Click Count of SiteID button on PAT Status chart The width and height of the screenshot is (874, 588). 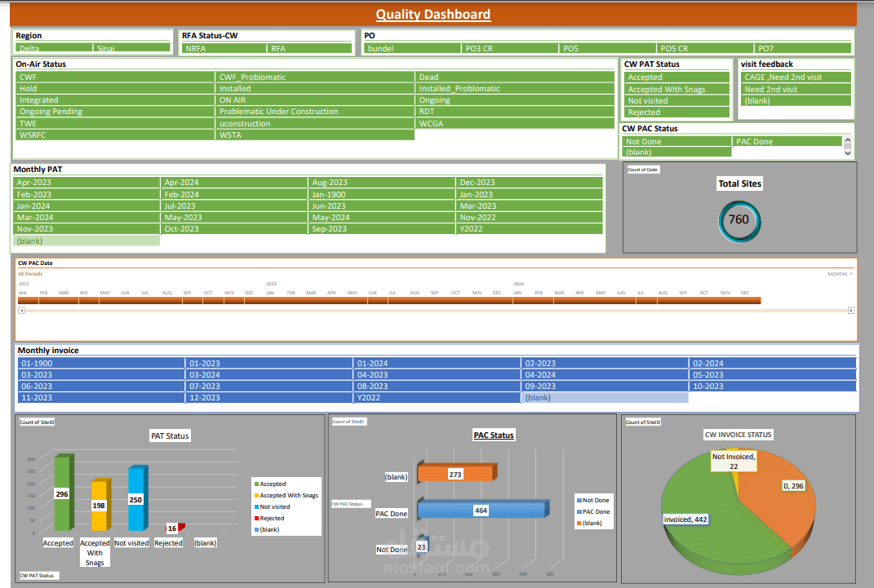pos(38,422)
